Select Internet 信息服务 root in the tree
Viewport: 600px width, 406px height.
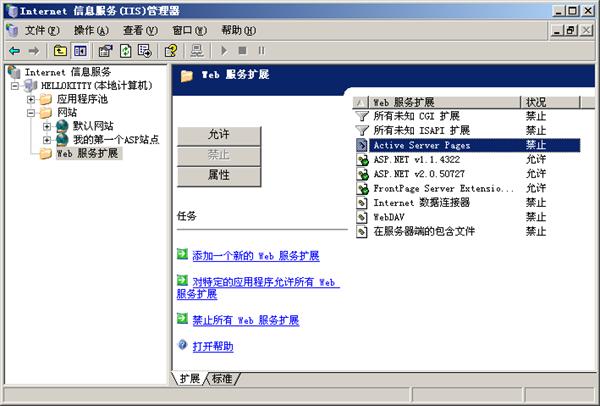click(x=68, y=72)
